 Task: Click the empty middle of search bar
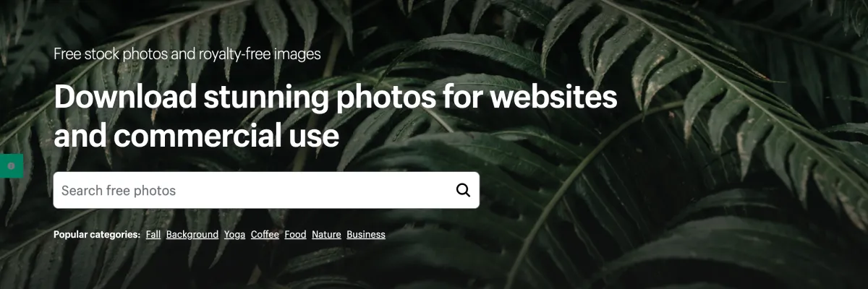click(x=311, y=190)
